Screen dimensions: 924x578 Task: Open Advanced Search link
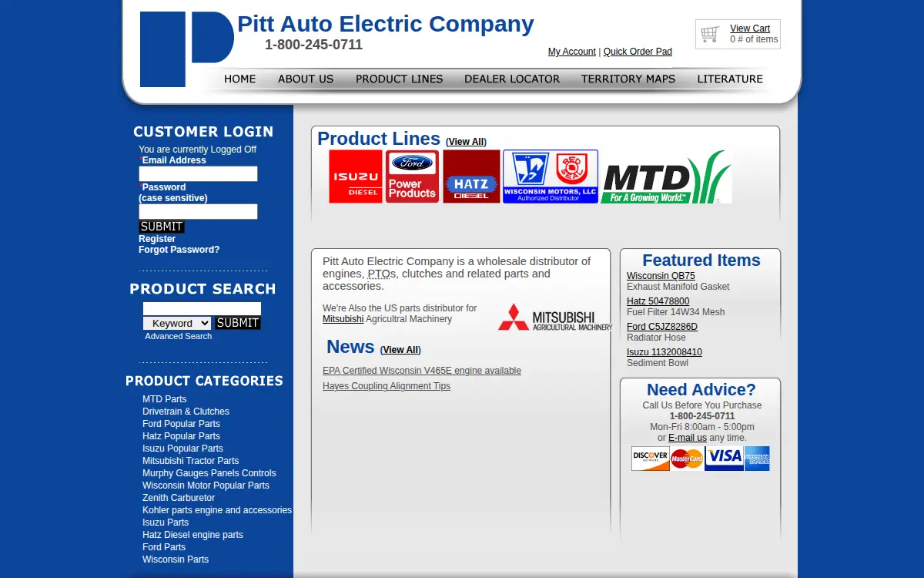point(178,336)
